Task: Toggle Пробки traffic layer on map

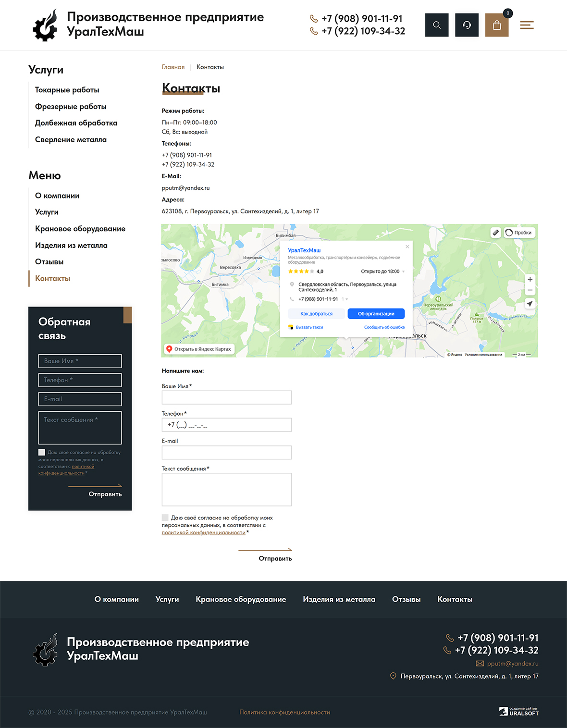Action: pos(519,233)
